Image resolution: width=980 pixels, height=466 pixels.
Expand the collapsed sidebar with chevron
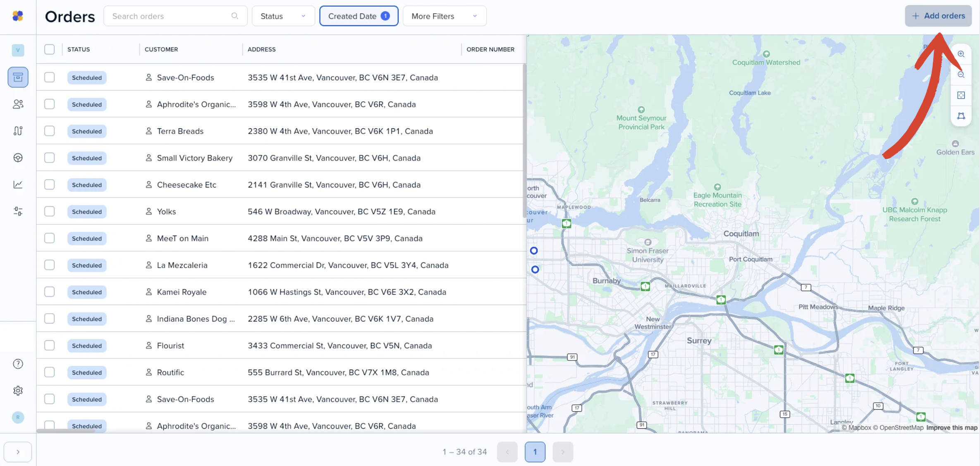tap(18, 452)
